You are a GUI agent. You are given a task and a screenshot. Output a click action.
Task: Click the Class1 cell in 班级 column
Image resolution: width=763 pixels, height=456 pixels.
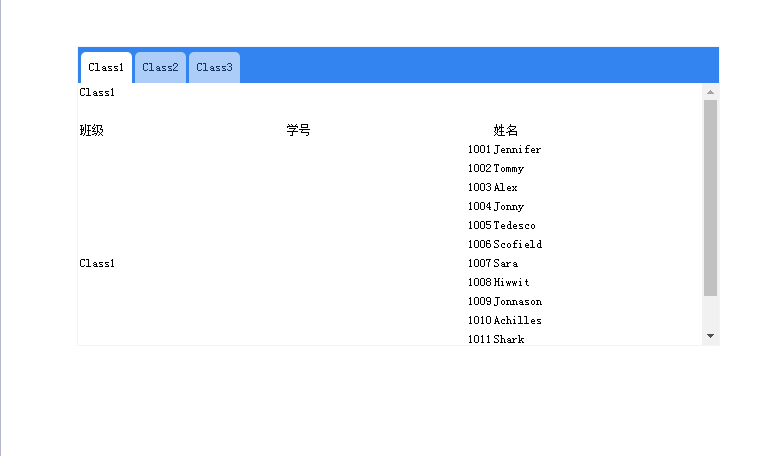(x=97, y=263)
